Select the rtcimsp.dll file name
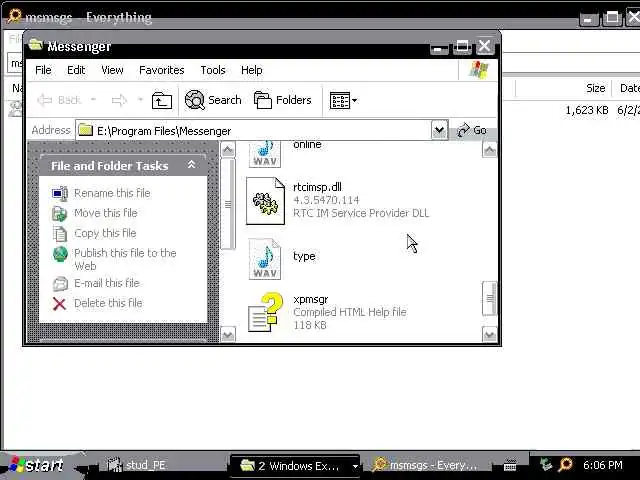640x480 pixels. (318, 187)
